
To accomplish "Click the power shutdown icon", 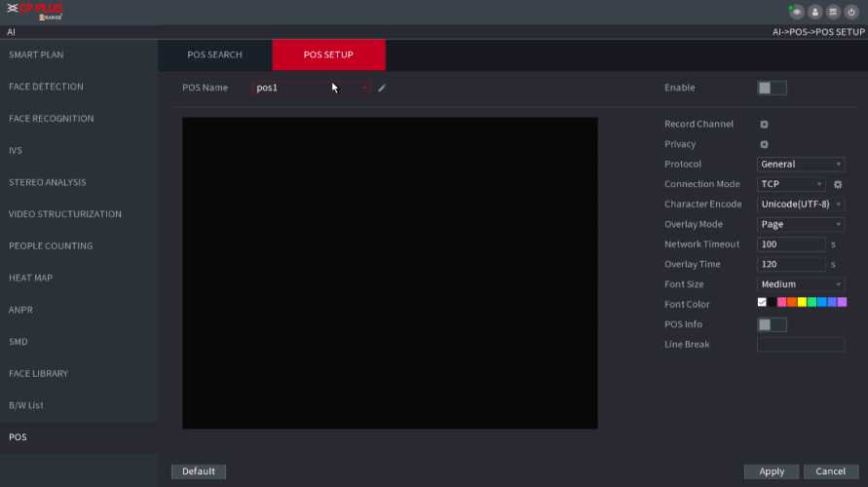I will coord(851,12).
